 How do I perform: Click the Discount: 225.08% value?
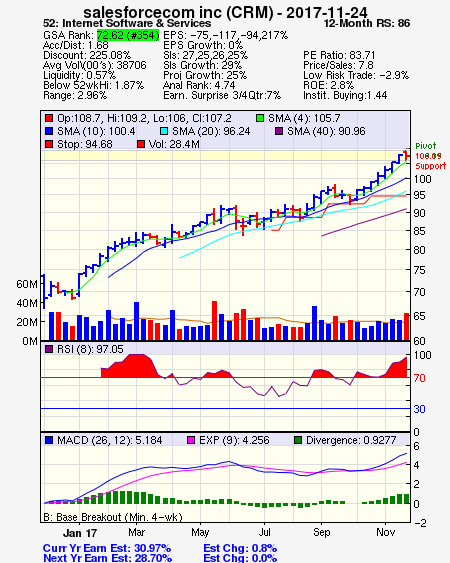point(87,55)
